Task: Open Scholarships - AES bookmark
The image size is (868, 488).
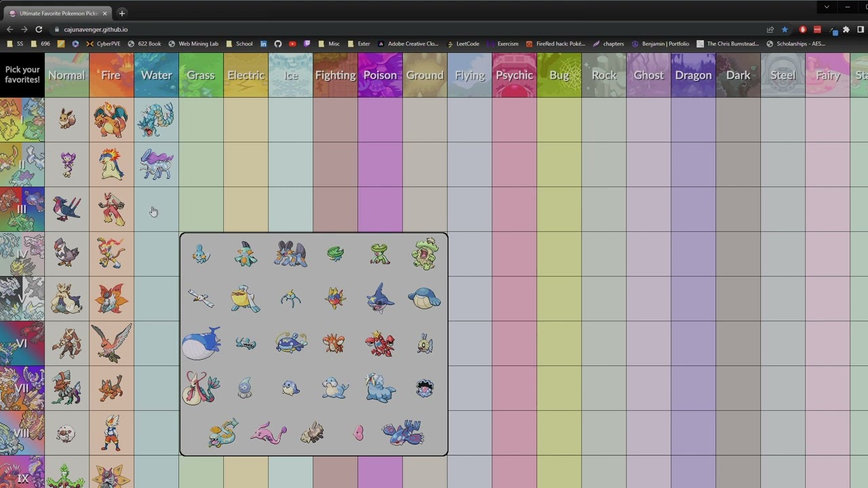Action: tap(795, 43)
